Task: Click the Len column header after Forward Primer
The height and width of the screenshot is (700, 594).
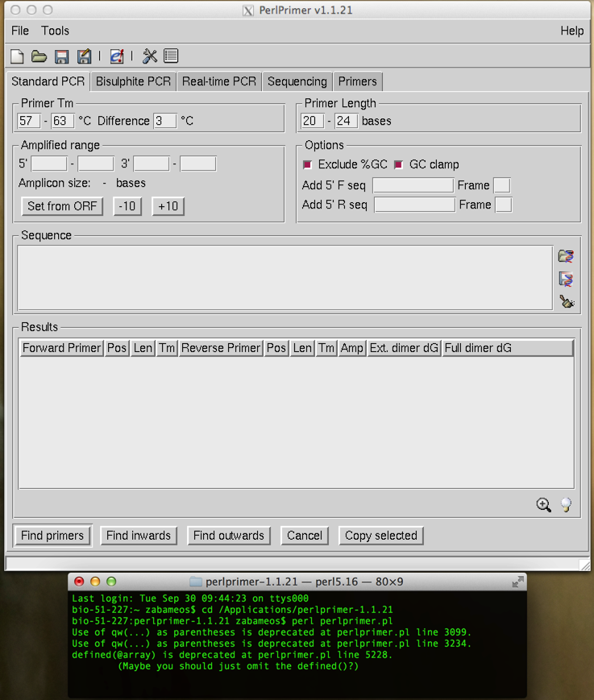Action: [143, 348]
